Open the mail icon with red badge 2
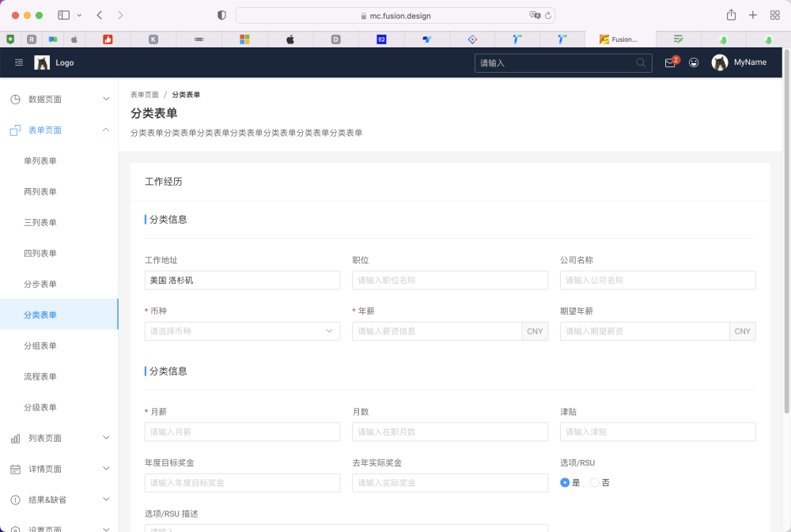 click(x=670, y=62)
